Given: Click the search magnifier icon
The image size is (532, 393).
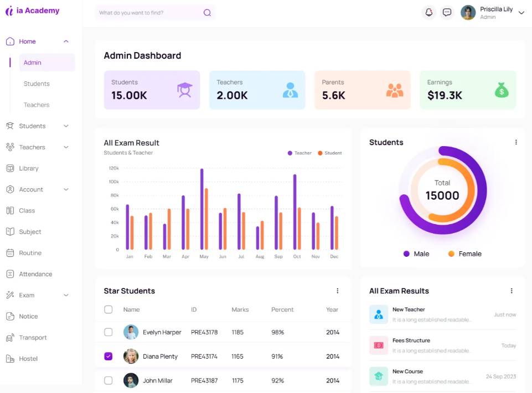Looking at the screenshot, I should (x=207, y=13).
